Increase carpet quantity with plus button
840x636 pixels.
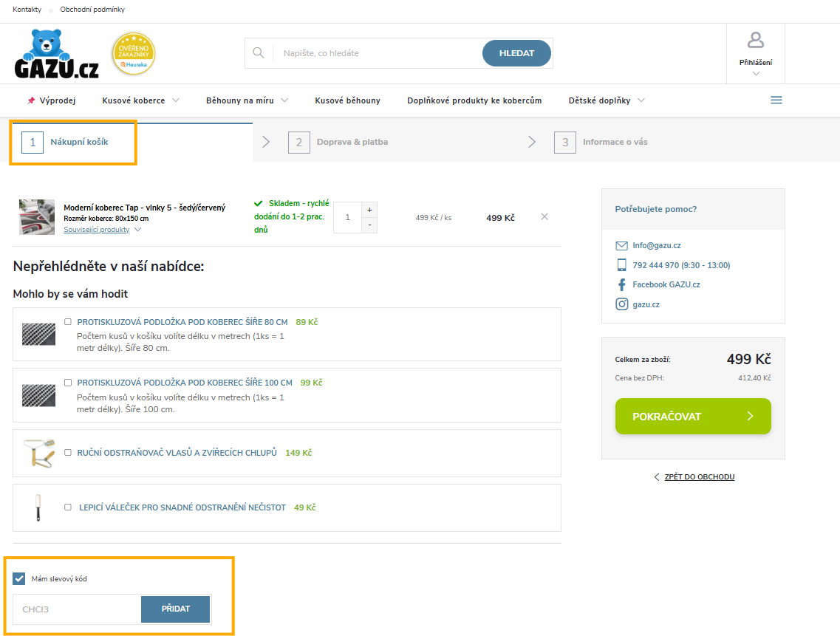370,210
